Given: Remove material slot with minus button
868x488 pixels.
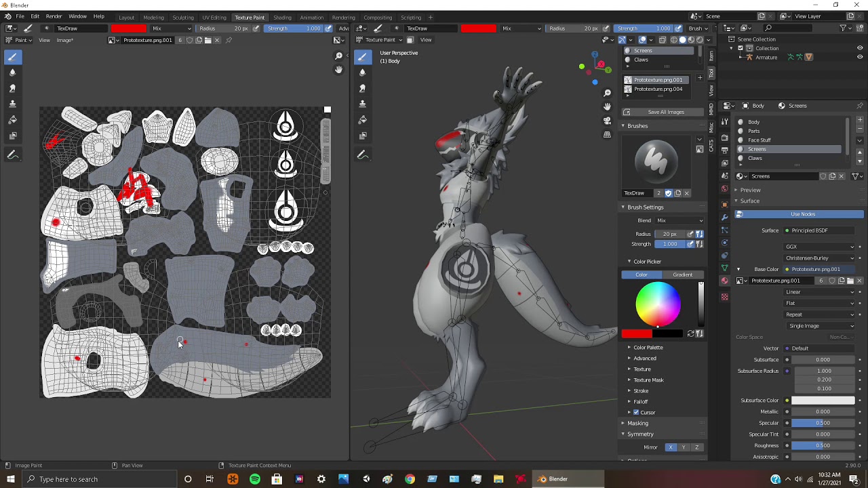Looking at the screenshot, I should [x=860, y=129].
